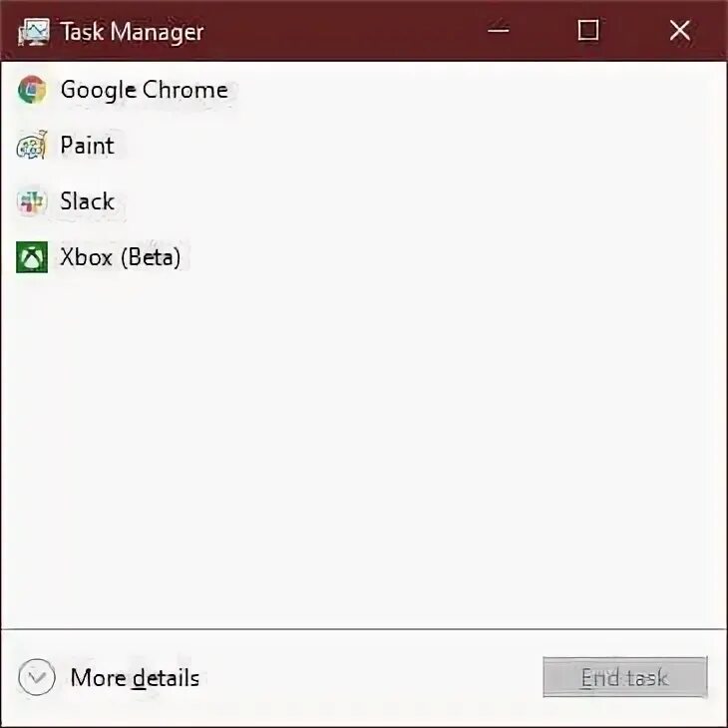
Task: Close the Task Manager window
Action: [x=680, y=31]
